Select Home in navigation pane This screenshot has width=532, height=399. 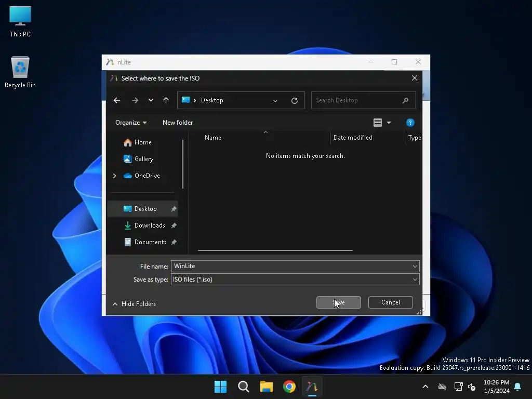pos(143,142)
